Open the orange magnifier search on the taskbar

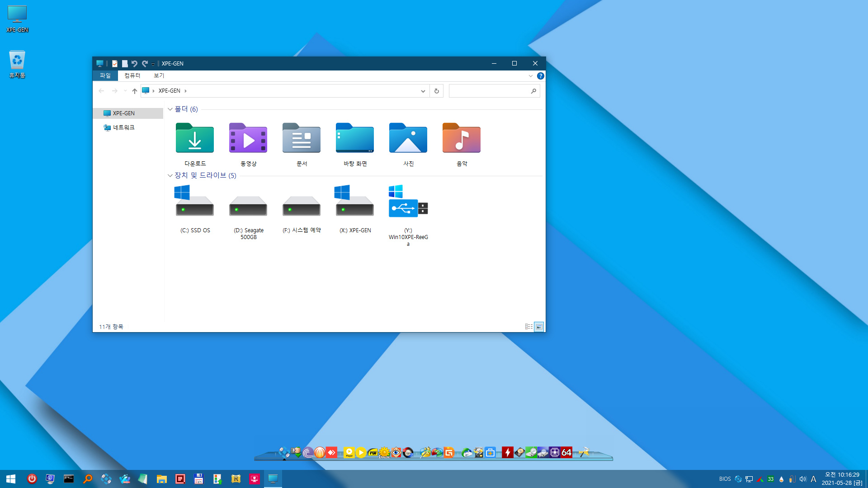tap(88, 479)
